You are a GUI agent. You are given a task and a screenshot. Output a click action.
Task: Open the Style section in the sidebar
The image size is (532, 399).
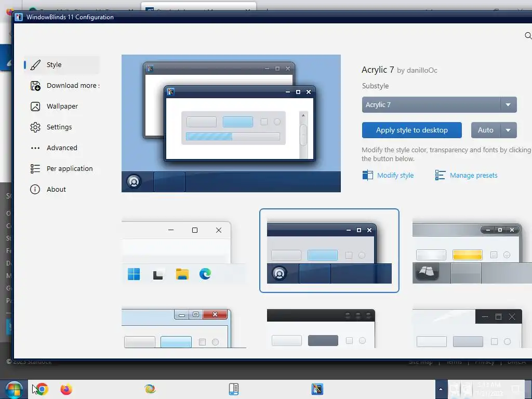61,64
